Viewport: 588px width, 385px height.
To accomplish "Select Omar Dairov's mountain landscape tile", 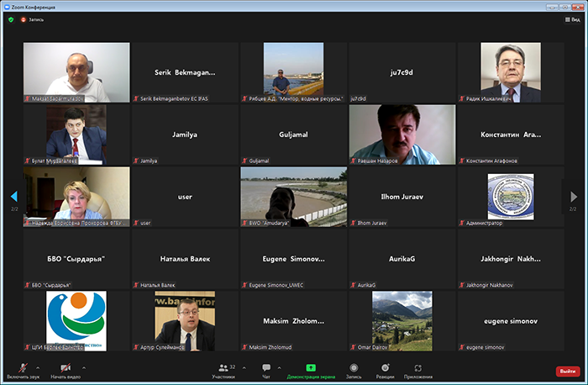I will click(x=402, y=321).
